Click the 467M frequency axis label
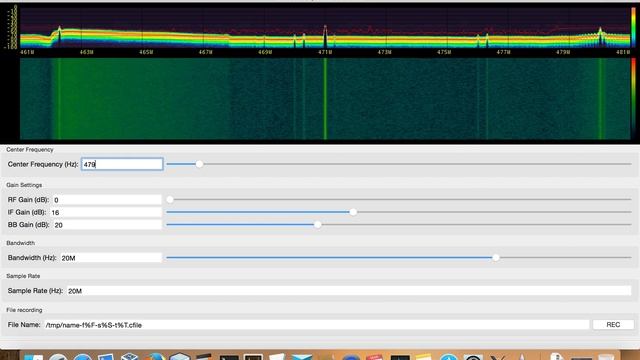This screenshot has width=640, height=360. click(x=206, y=52)
